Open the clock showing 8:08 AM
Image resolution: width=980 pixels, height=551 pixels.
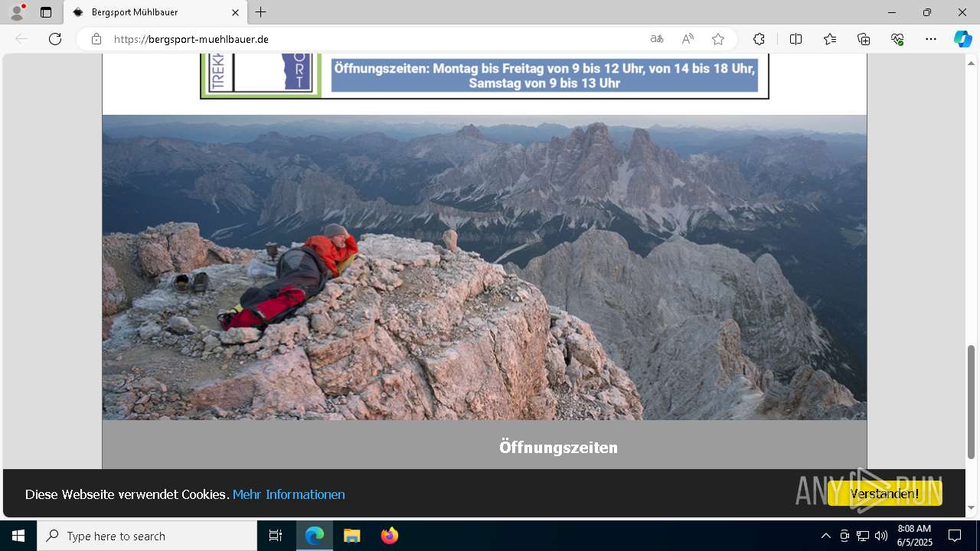(914, 536)
